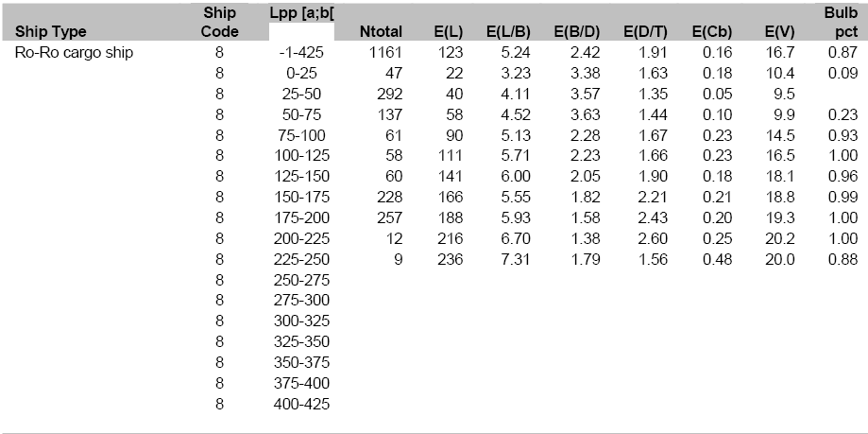Click the E(Cb) column header
868x434 pixels.
click(715, 32)
